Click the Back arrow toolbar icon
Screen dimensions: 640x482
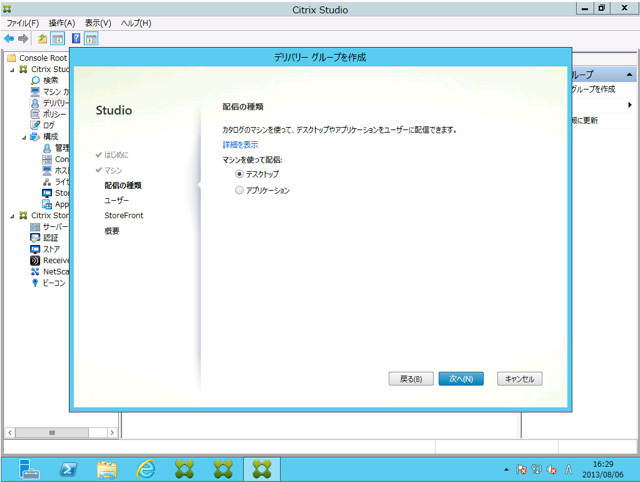coord(9,39)
